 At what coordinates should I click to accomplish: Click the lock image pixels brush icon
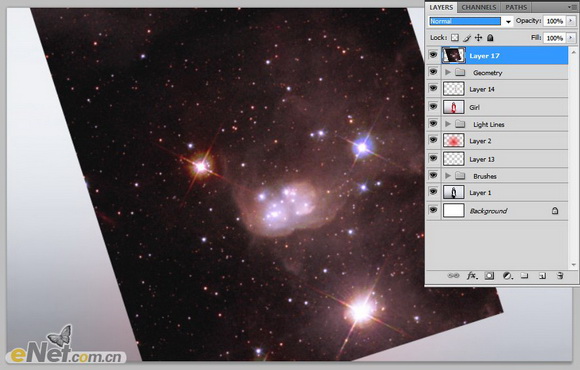[467, 38]
